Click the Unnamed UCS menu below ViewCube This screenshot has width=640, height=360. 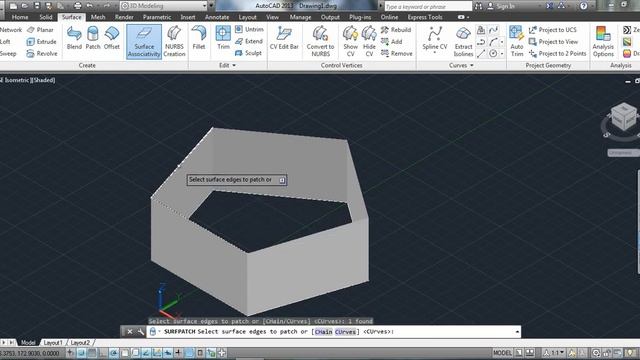pyautogui.click(x=623, y=153)
